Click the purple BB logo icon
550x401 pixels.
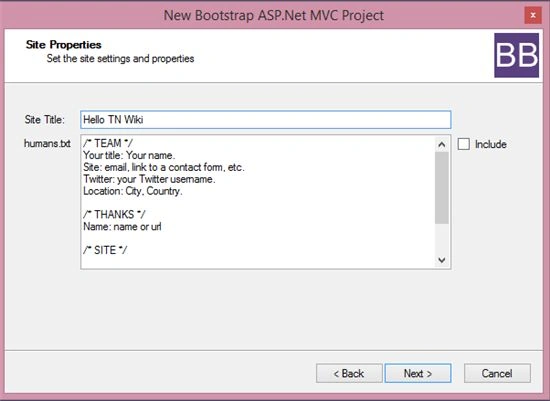point(516,55)
